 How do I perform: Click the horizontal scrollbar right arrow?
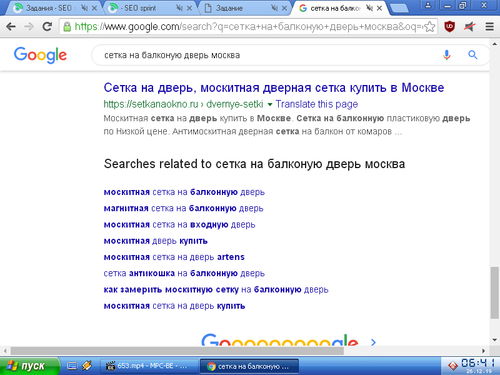click(x=484, y=351)
